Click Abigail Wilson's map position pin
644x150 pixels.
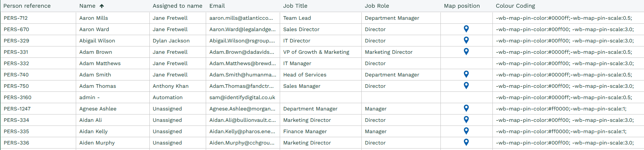(466, 40)
